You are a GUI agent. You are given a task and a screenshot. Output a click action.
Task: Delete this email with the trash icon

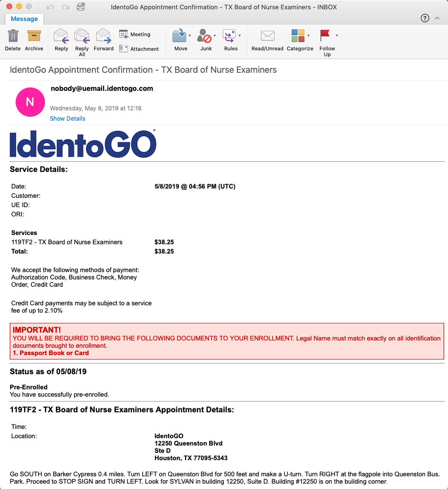pyautogui.click(x=13, y=40)
